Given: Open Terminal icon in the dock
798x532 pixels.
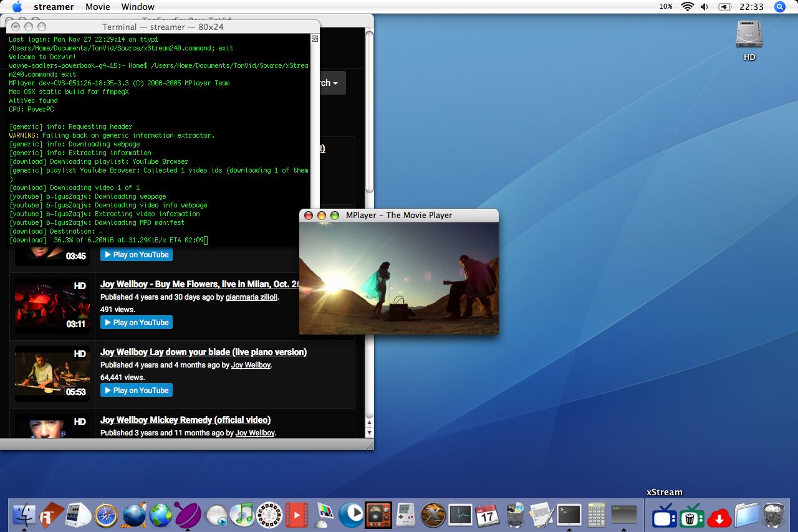Looking at the screenshot, I should [x=569, y=515].
